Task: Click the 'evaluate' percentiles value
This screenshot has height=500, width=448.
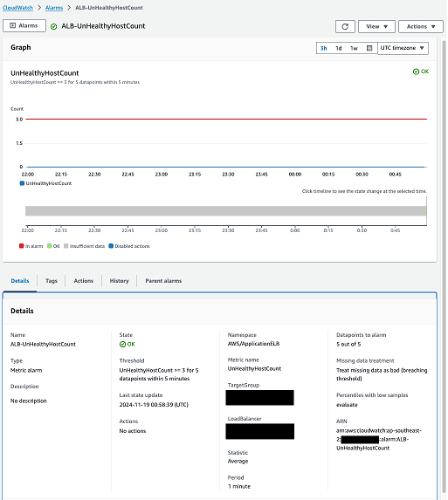Action: [x=347, y=405]
